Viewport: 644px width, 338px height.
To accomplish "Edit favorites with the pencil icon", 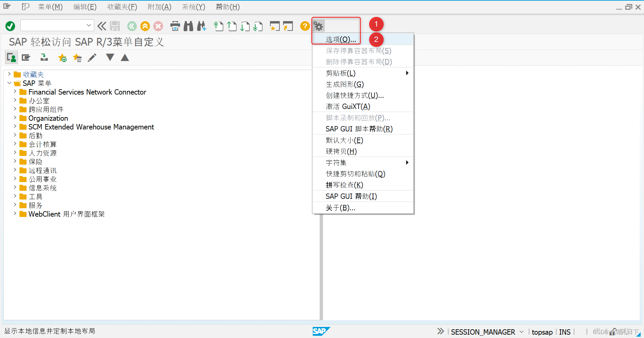I will coord(92,57).
